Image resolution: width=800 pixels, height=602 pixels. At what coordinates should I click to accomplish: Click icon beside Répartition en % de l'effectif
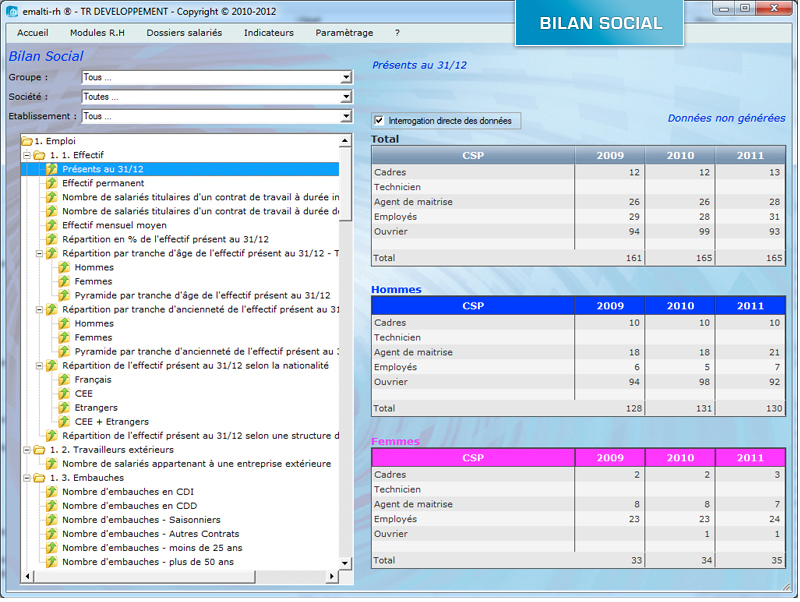pyautogui.click(x=52, y=239)
